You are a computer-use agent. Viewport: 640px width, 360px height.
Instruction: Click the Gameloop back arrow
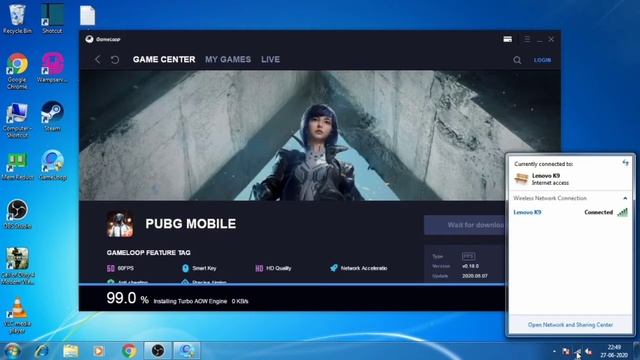pos(98,60)
